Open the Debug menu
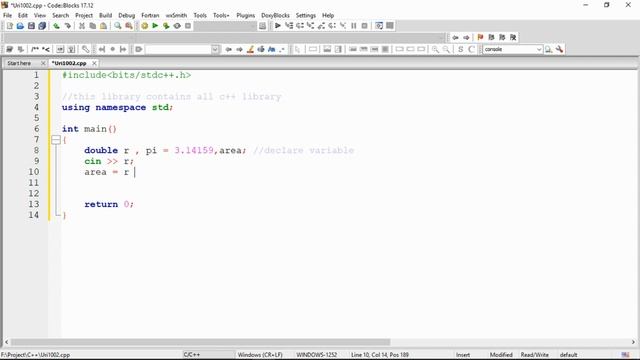The width and height of the screenshot is (640, 360). click(x=127, y=16)
